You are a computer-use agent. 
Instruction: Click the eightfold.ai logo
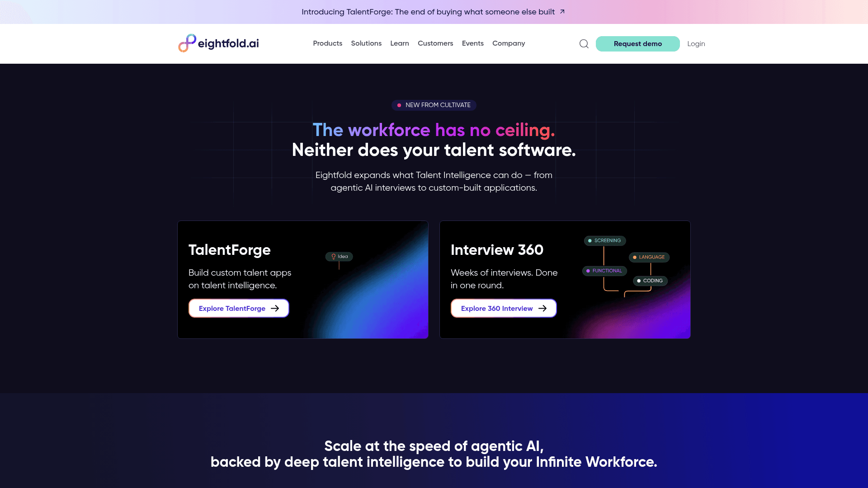pyautogui.click(x=218, y=43)
